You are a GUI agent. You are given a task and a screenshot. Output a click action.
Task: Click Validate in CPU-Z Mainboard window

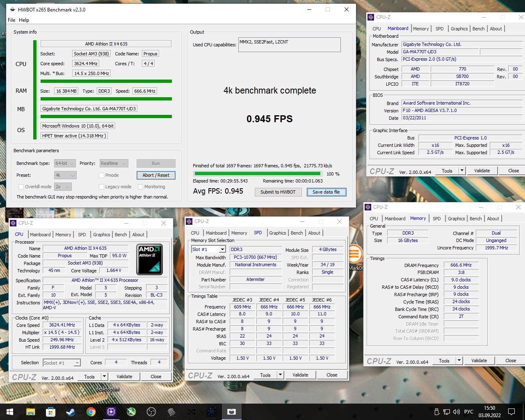coord(482,171)
